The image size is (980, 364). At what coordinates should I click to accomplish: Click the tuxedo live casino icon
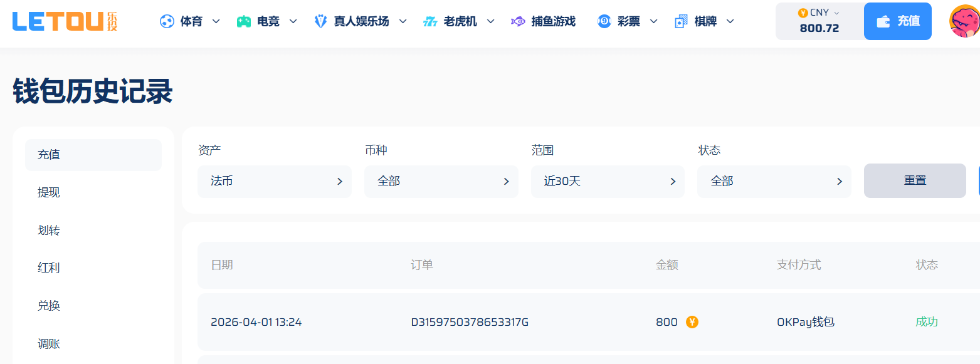[320, 21]
